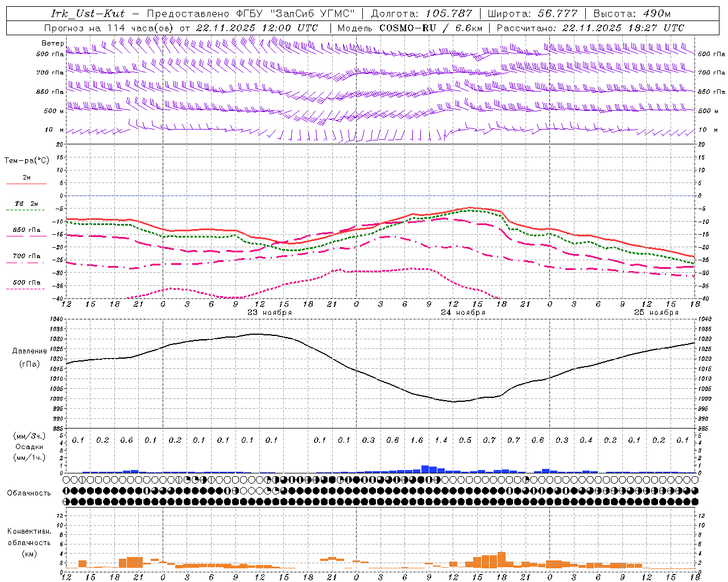Click the date label "24 ноября"
Viewport: 728px width, 582px height.
coord(463,313)
